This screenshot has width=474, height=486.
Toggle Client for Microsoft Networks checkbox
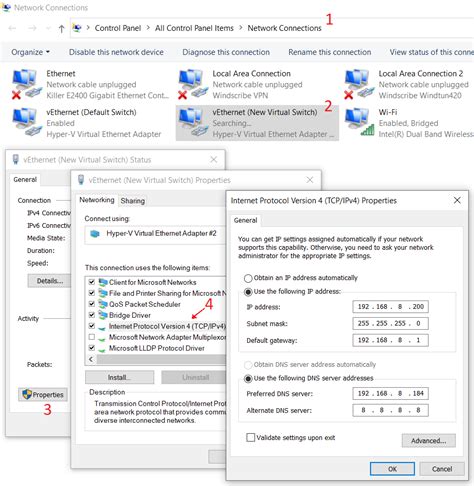pos(92,282)
